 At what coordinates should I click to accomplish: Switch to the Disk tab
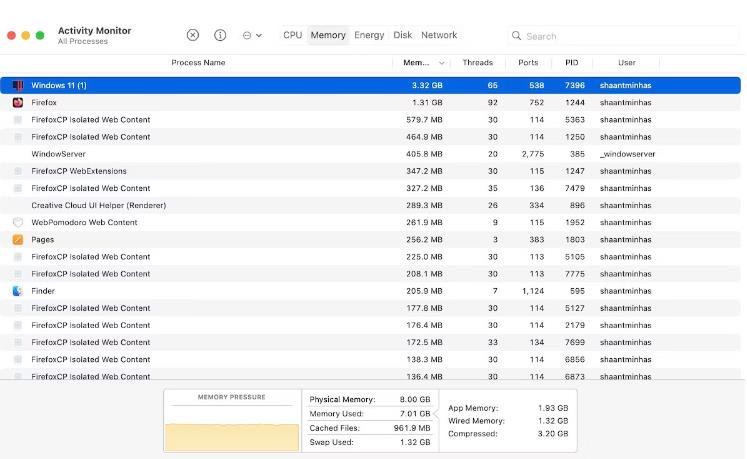click(x=403, y=35)
